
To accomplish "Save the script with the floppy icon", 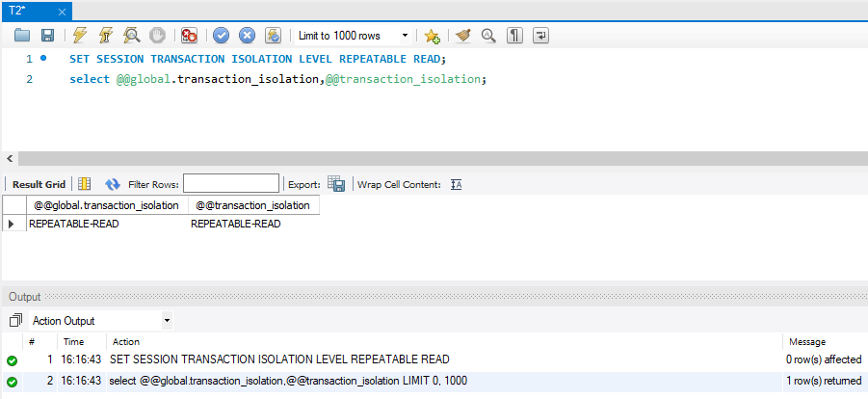I will coord(47,36).
